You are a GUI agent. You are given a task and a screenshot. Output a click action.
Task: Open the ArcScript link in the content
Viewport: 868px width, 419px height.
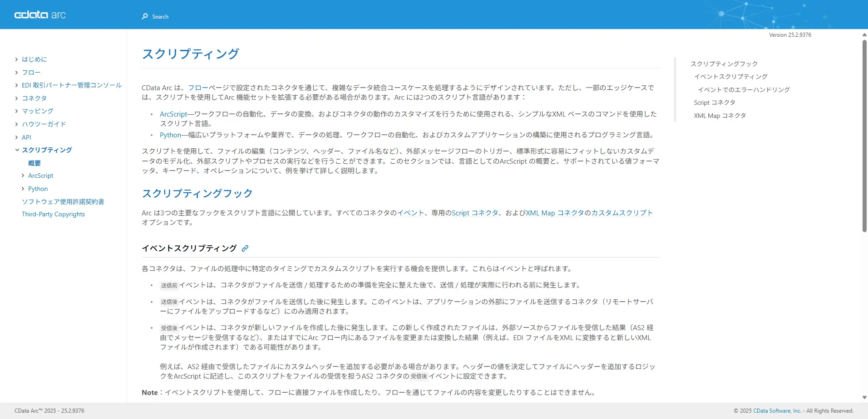(173, 114)
